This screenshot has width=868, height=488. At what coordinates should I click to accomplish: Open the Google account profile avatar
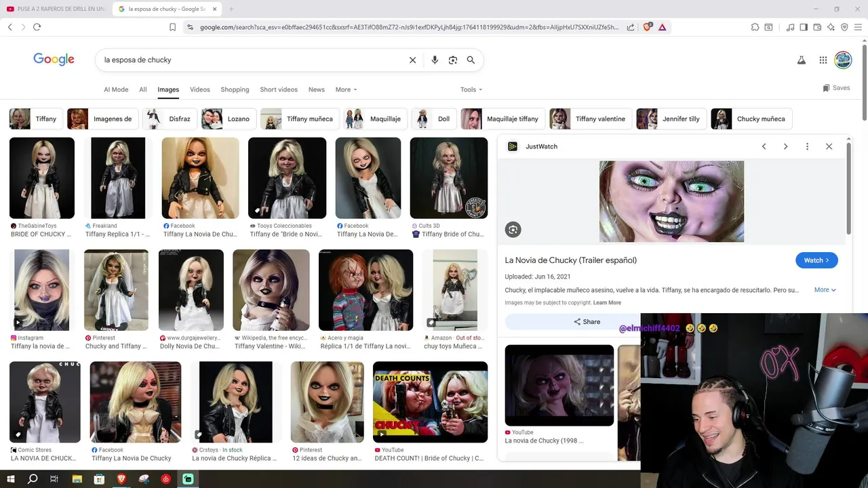coord(843,60)
